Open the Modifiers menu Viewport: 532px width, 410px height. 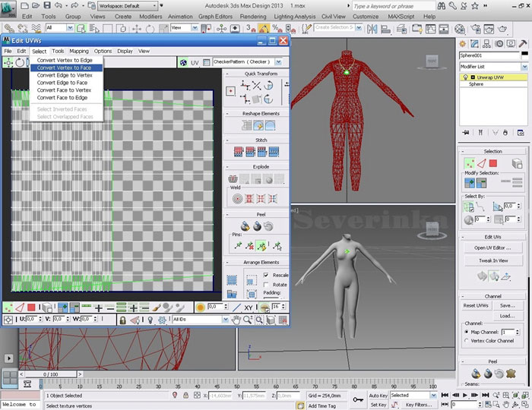(150, 16)
